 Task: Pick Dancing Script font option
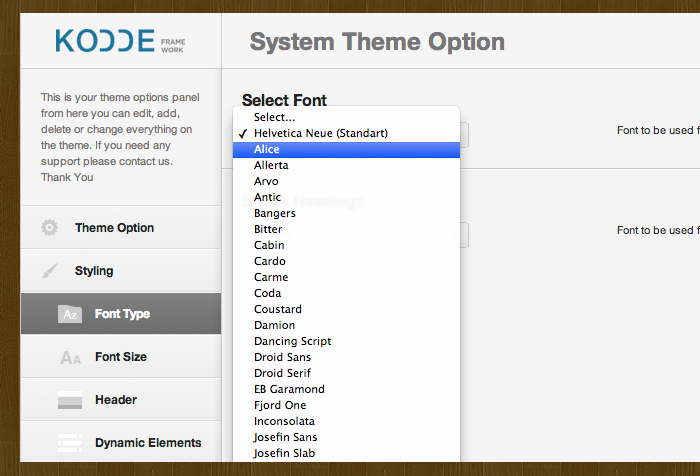coord(292,341)
